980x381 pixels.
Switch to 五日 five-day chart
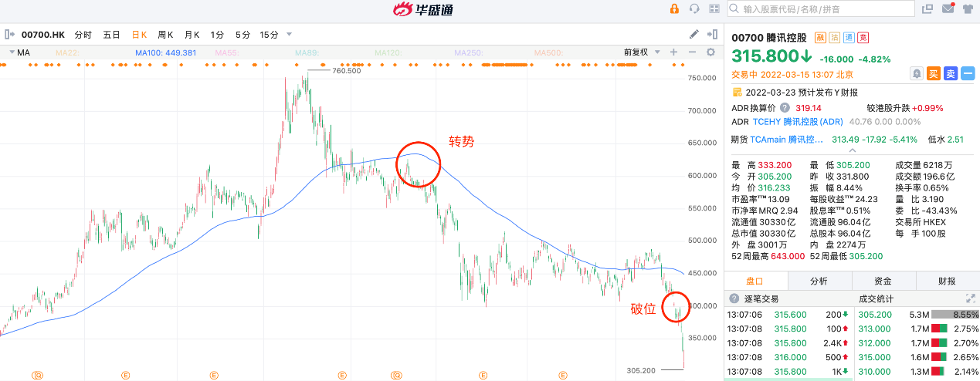click(111, 35)
